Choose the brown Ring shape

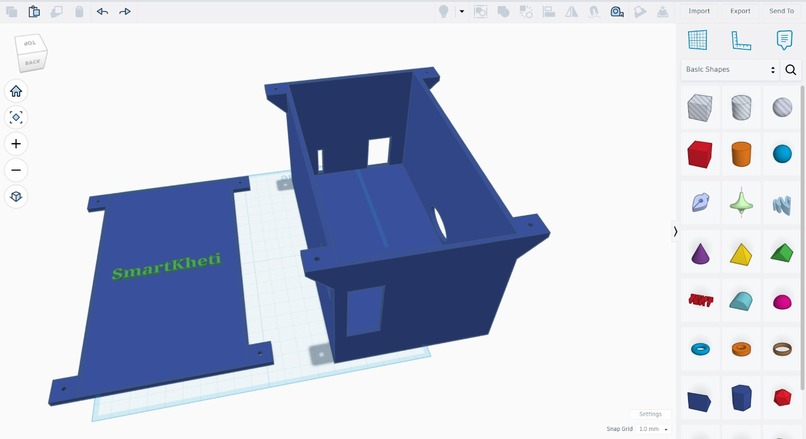(x=782, y=349)
